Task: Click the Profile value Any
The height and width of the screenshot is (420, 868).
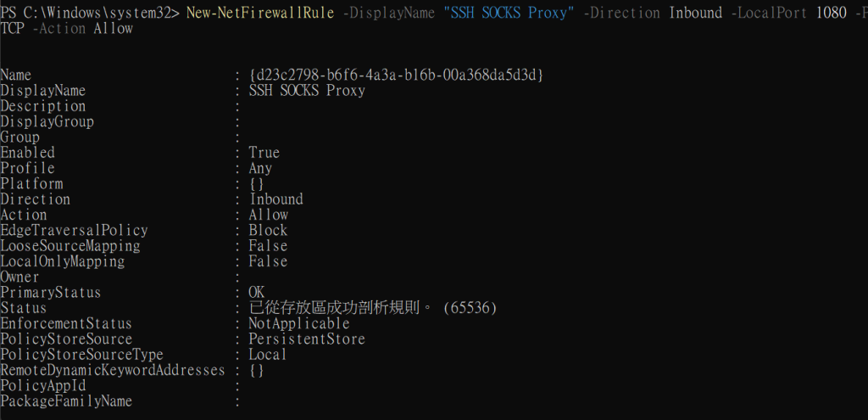Action: [260, 168]
